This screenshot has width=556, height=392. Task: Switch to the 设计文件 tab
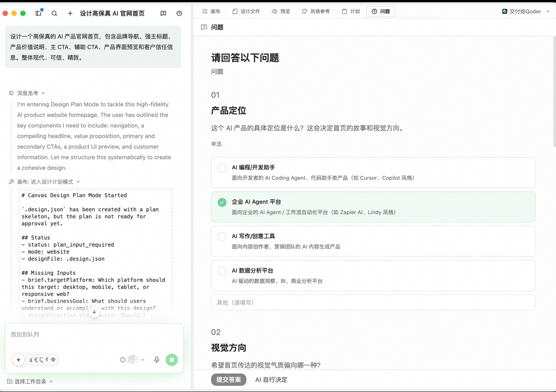(x=246, y=11)
